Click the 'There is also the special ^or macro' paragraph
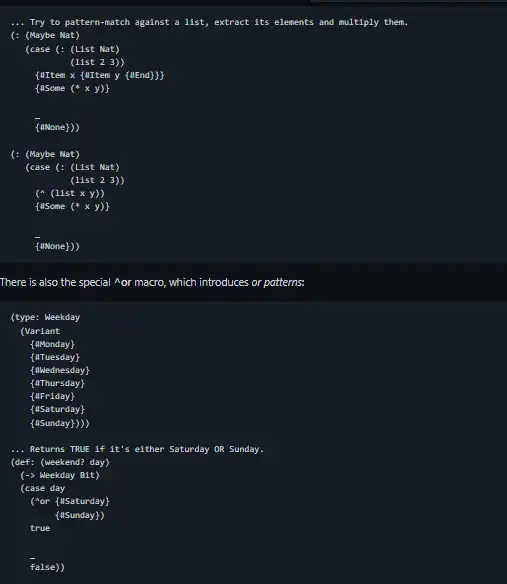The height and width of the screenshot is (584, 507). point(152,283)
